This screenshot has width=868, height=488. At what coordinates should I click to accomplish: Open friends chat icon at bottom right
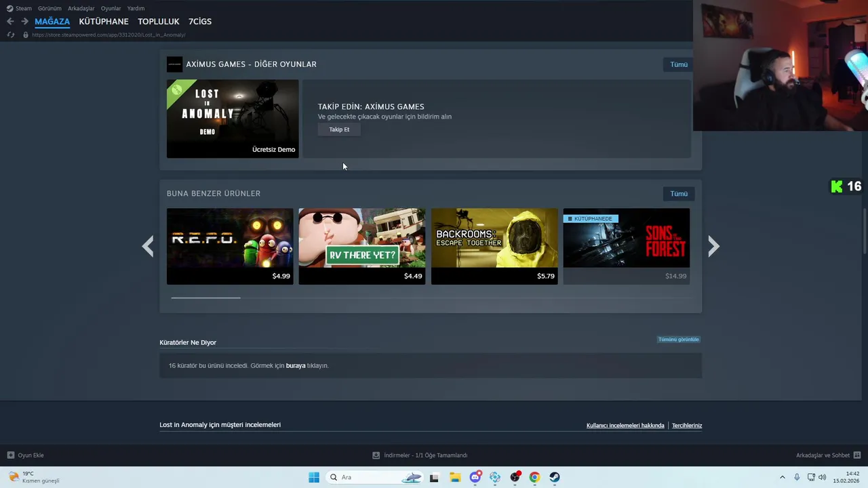[857, 455]
